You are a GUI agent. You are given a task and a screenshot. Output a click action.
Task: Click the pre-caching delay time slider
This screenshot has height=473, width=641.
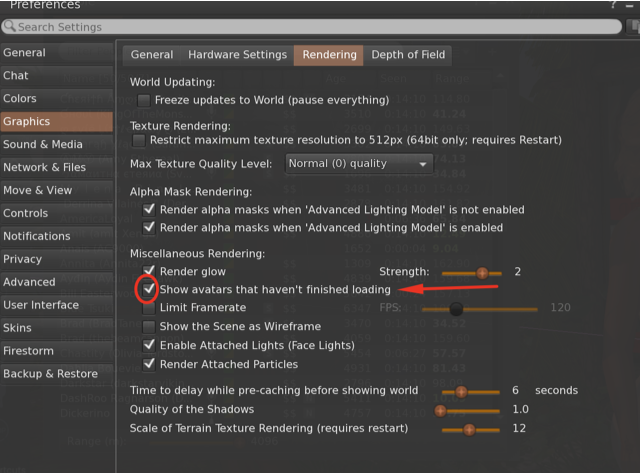tap(471, 392)
